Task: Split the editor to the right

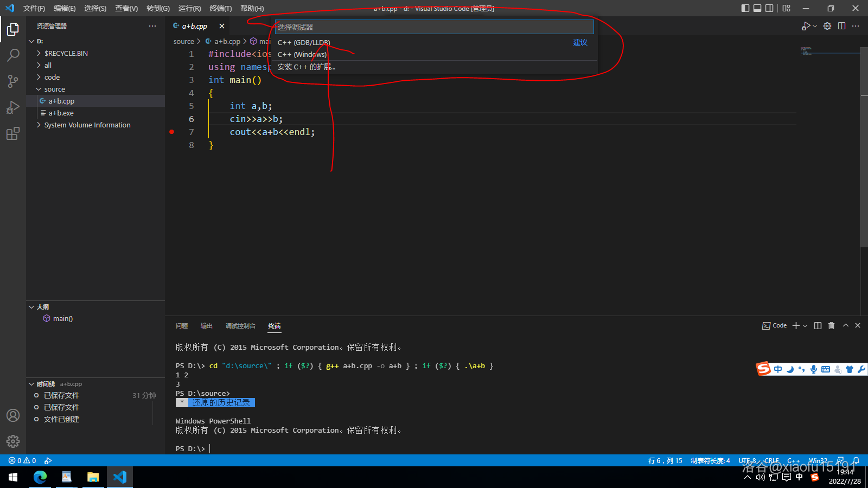Action: (841, 26)
